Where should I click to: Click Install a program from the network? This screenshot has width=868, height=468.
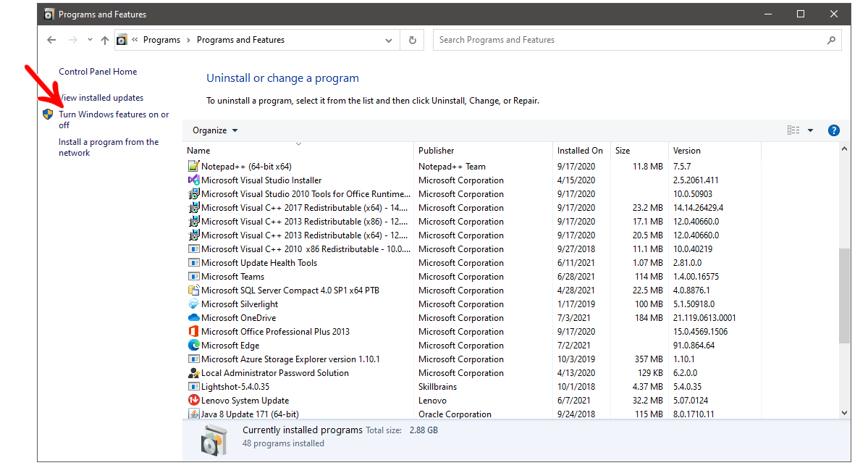click(x=109, y=147)
